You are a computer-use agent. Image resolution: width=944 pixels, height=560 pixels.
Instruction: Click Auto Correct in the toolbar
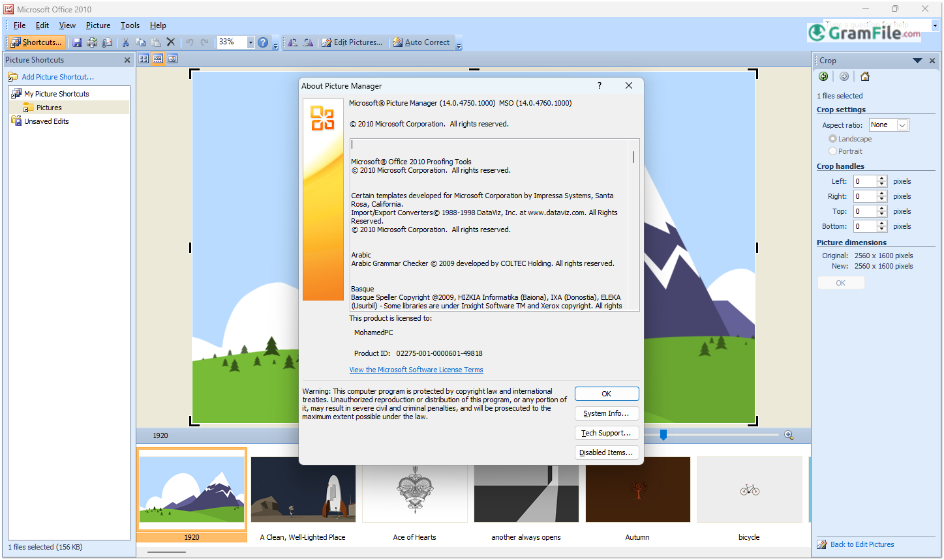421,42
